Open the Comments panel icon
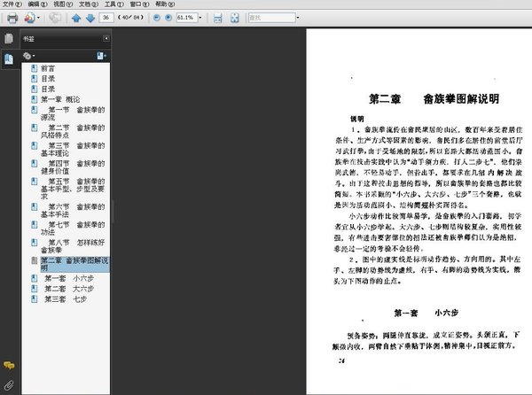The image size is (532, 395). [x=9, y=365]
